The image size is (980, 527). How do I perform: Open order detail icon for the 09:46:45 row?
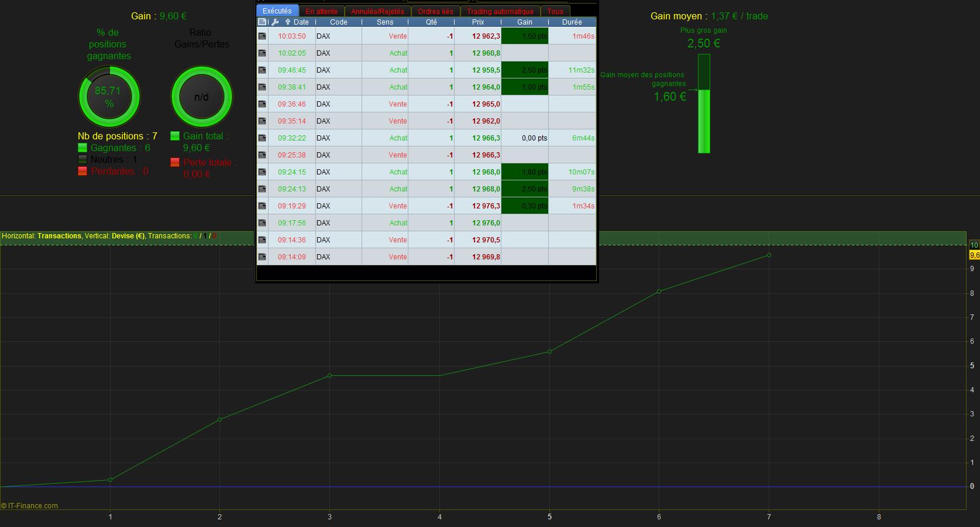(x=262, y=70)
